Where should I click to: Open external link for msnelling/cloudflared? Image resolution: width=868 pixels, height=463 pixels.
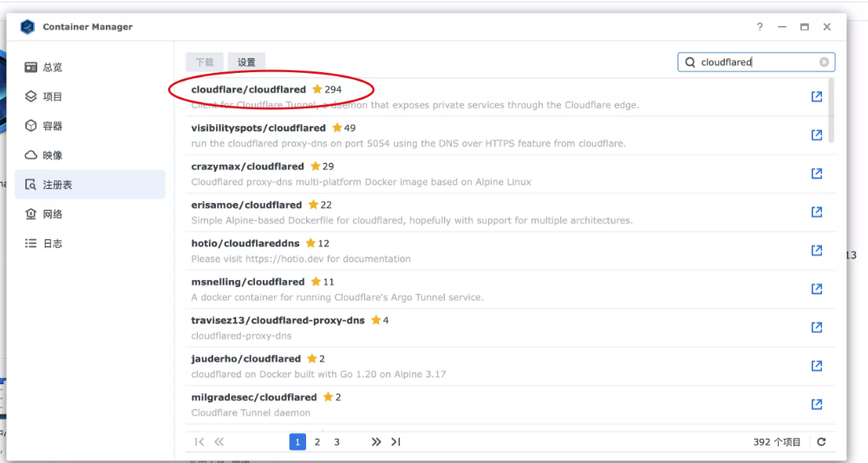[817, 289]
